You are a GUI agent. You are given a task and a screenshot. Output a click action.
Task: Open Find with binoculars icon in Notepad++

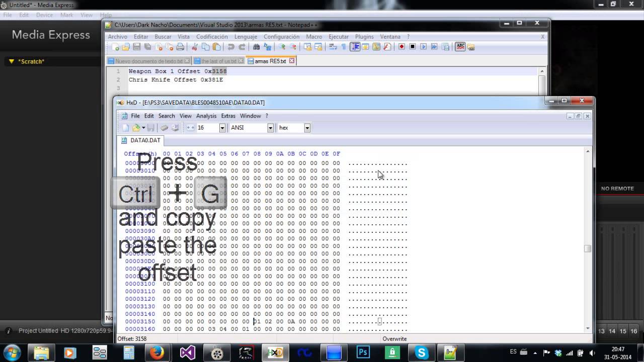[x=257, y=47]
